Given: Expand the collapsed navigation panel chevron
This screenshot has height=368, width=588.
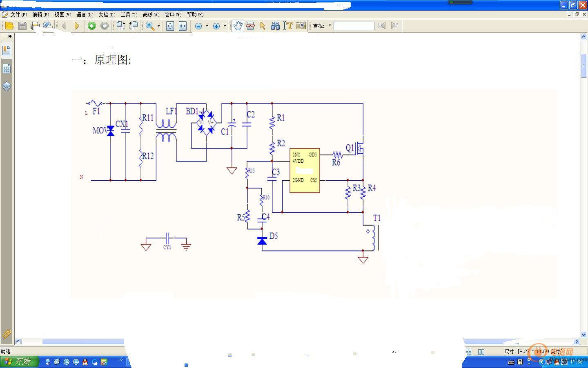Looking at the screenshot, I should point(10,36).
